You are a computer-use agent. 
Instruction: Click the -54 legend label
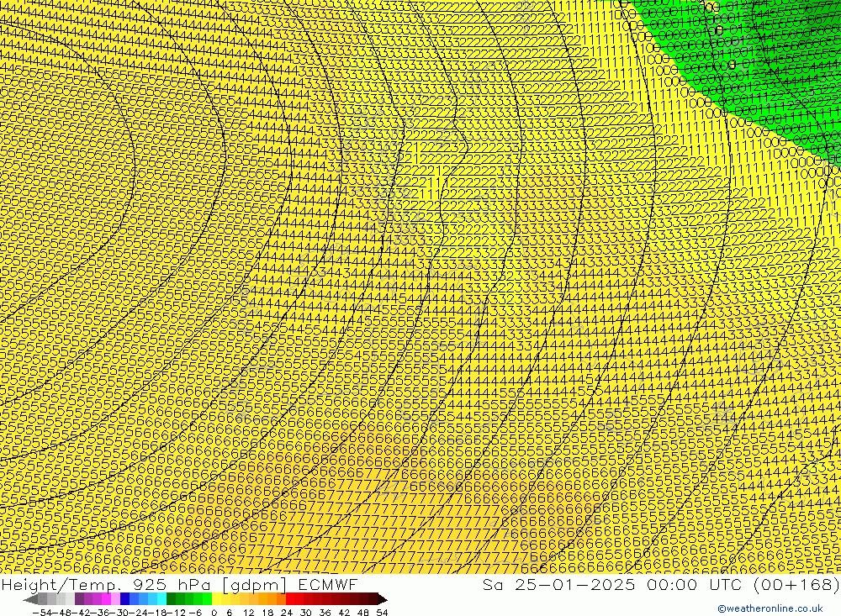[x=42, y=613]
